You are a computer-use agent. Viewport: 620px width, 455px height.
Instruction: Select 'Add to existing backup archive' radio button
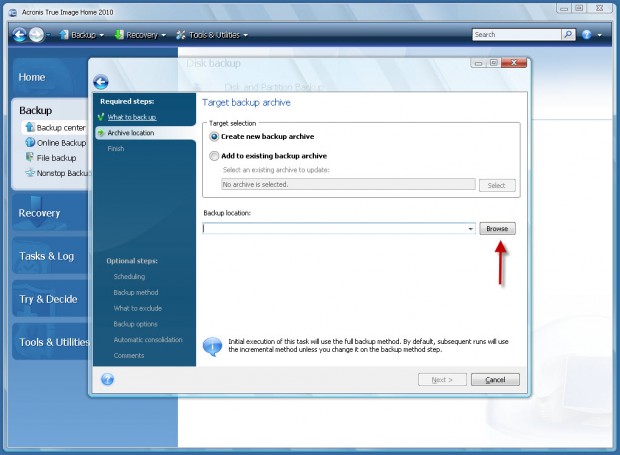(214, 156)
